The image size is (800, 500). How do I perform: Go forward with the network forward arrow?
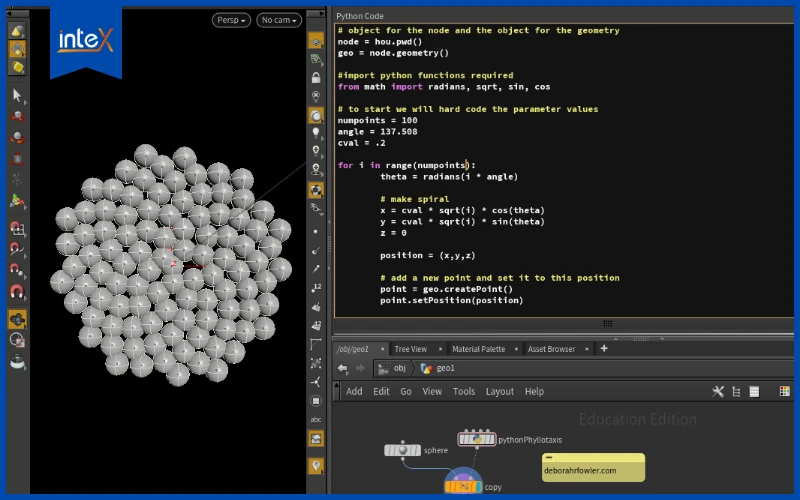[x=360, y=368]
